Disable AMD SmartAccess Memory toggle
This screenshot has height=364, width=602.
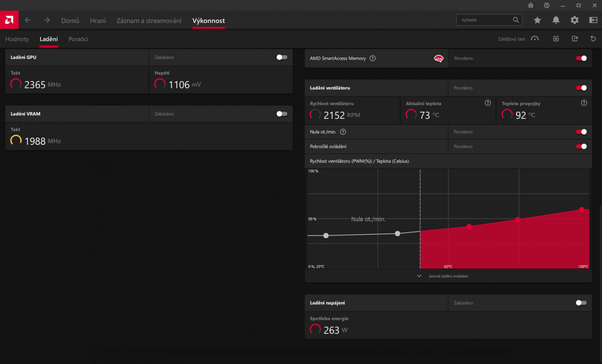pyautogui.click(x=581, y=58)
